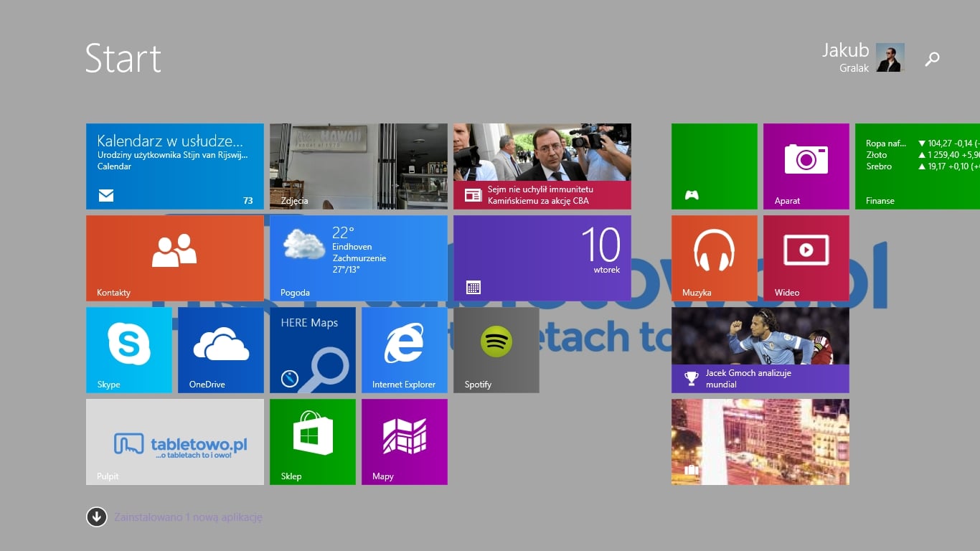
Task: Open the sport tile about Jacek Gmoch
Action: click(x=760, y=350)
